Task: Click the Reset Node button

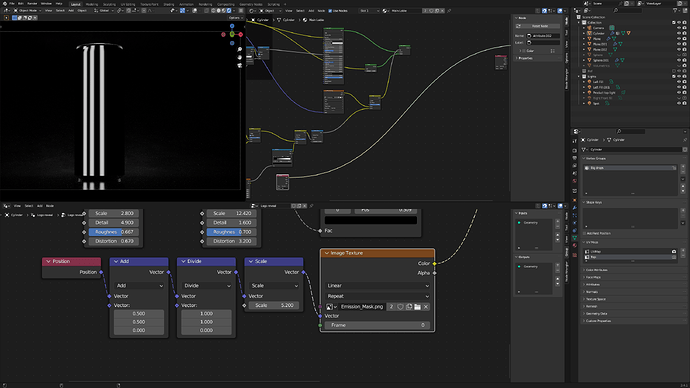Action: click(537, 26)
